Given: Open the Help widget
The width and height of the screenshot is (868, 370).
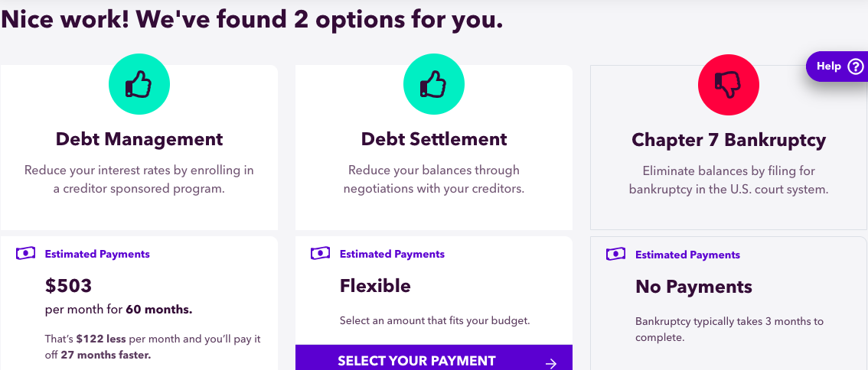Looking at the screenshot, I should 837,67.
